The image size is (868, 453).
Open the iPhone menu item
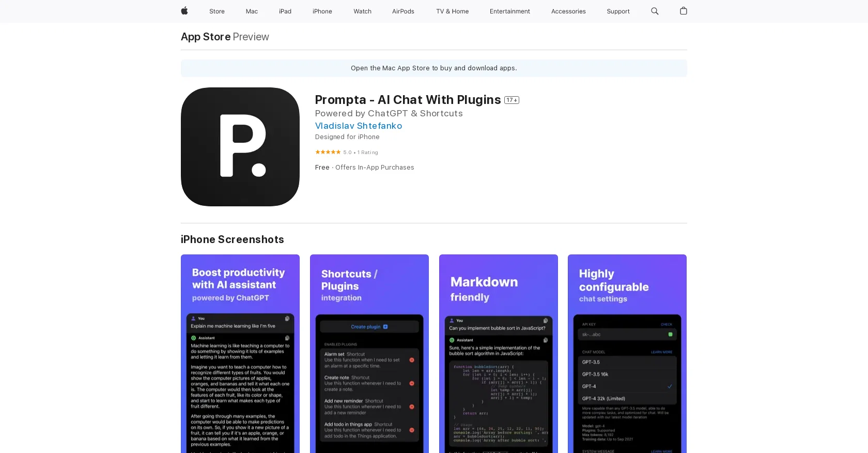322,11
